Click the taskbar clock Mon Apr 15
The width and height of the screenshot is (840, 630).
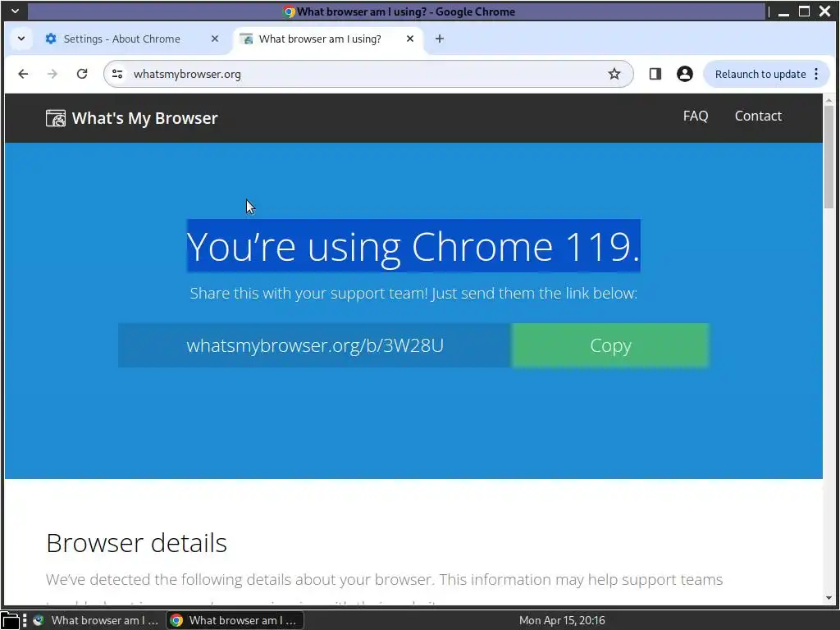pos(562,620)
